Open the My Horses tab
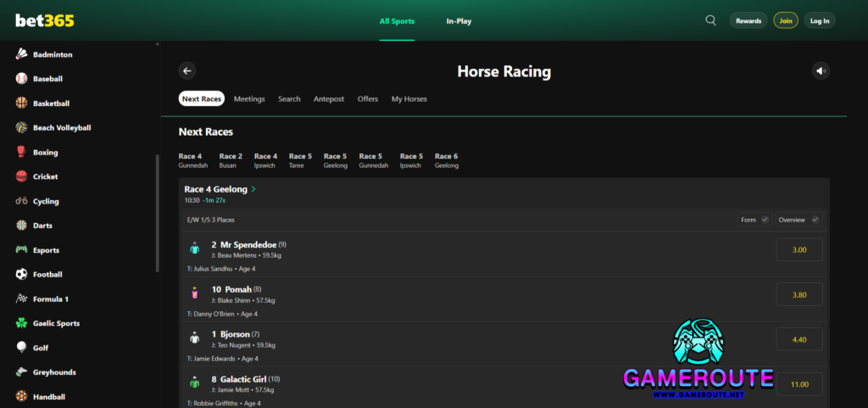This screenshot has width=868, height=408. point(409,98)
